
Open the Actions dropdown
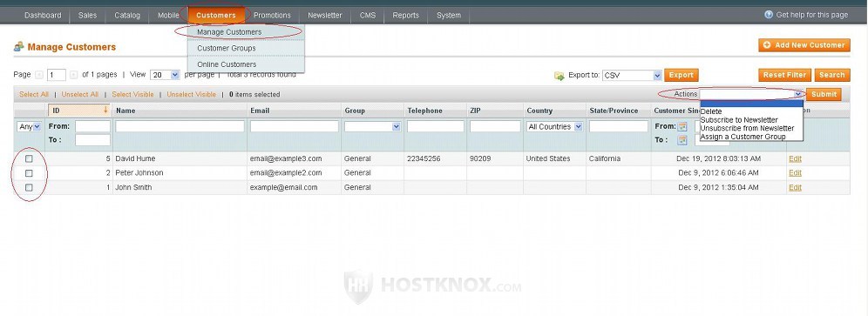752,94
